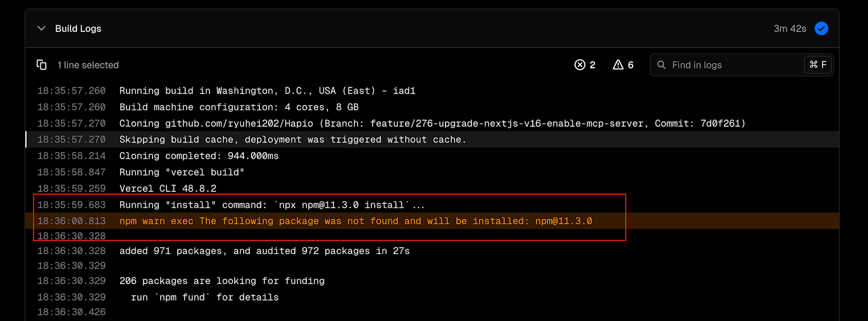Click the Build Logs header title

pyautogui.click(x=78, y=29)
